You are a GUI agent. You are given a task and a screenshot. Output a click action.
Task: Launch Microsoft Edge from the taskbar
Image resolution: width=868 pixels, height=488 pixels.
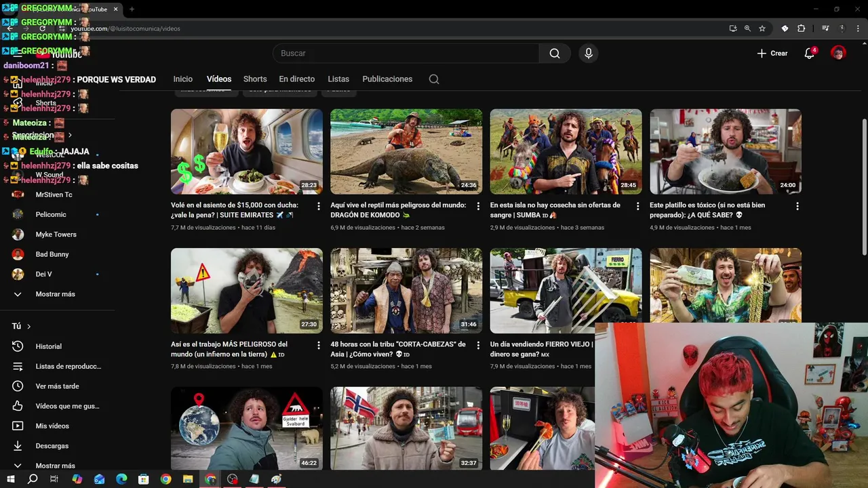[x=121, y=479]
